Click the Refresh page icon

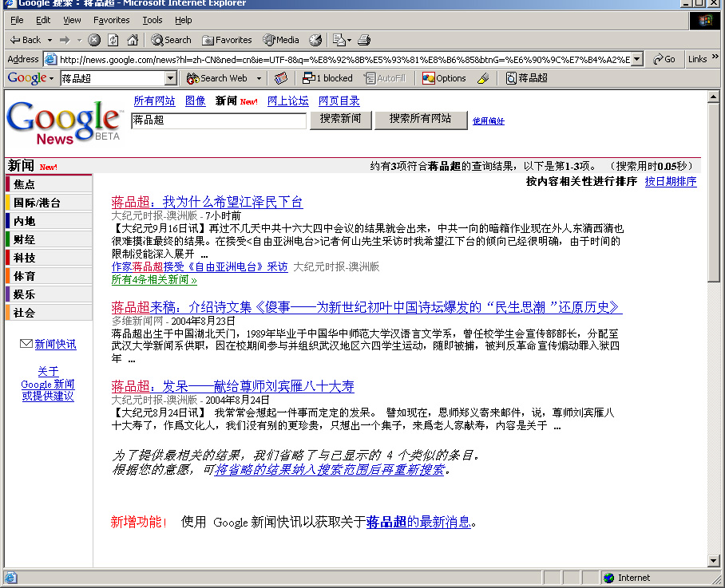113,40
